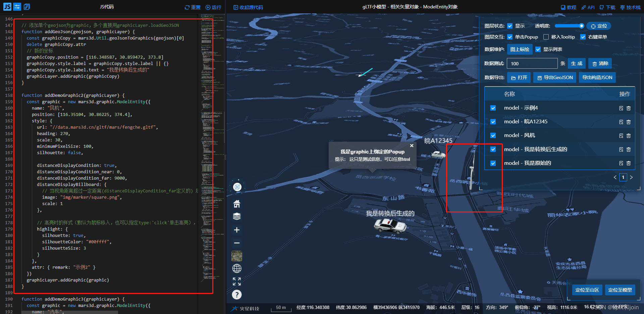
Task: Go to next page in the list pagination
Action: pos(631,177)
